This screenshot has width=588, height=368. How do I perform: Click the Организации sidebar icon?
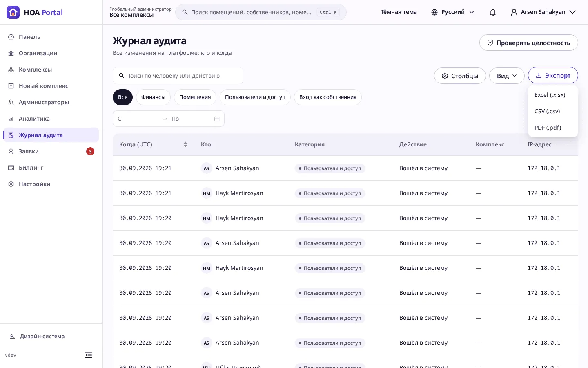11,53
